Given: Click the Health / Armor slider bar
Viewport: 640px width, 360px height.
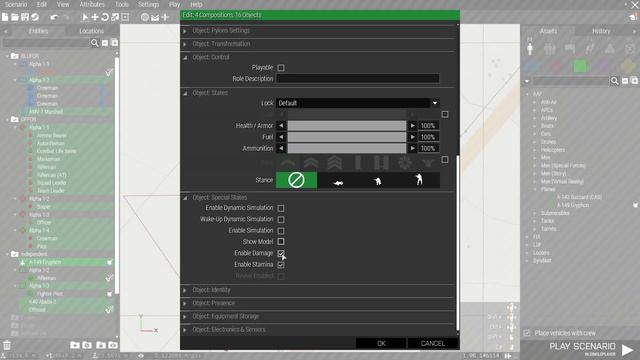Looking at the screenshot, I should coord(347,126).
